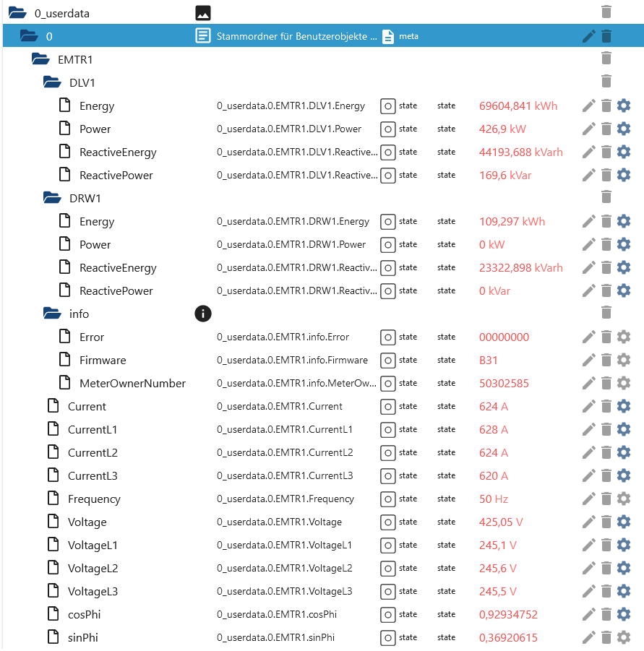Click the cosPhi value 0,92934752
The image size is (644, 651).
point(508,614)
